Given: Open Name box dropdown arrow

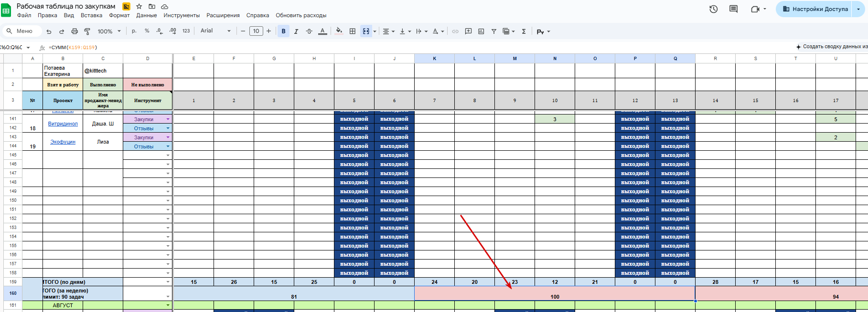Looking at the screenshot, I should (28, 48).
